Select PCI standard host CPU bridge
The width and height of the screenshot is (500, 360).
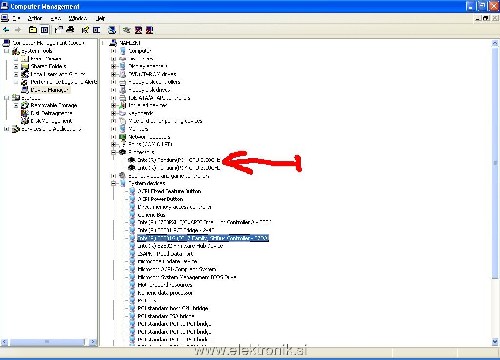173,308
